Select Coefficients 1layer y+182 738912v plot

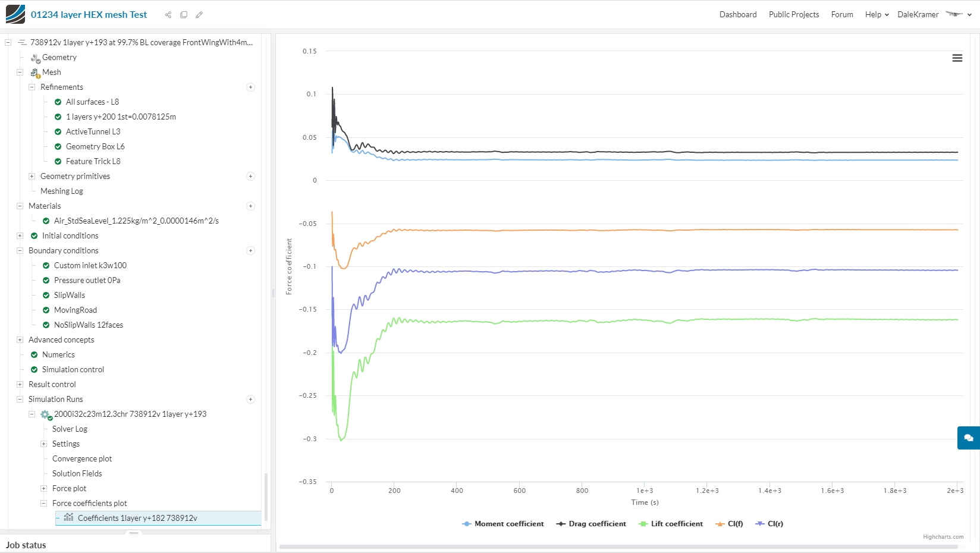pyautogui.click(x=158, y=518)
